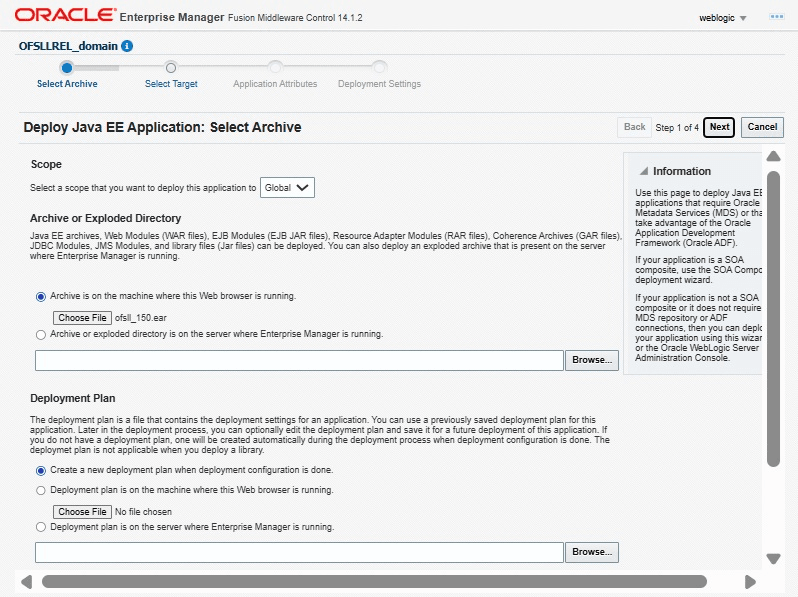Click the scroll down arrow of the vertical scrollbar

click(x=774, y=558)
